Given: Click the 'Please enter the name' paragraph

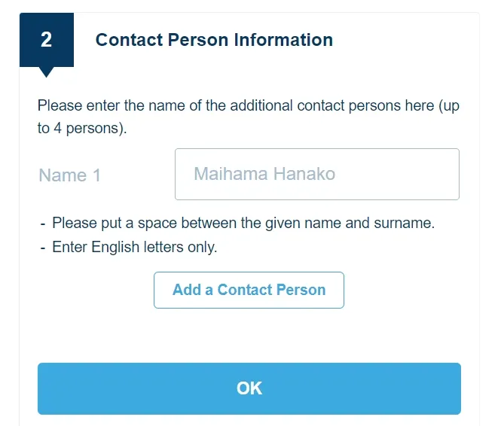Looking at the screenshot, I should (x=248, y=106).
